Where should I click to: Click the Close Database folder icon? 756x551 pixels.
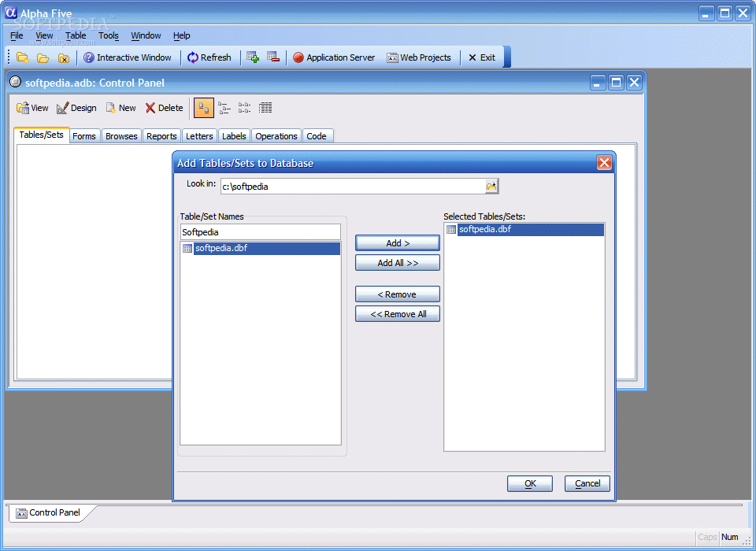click(x=63, y=57)
